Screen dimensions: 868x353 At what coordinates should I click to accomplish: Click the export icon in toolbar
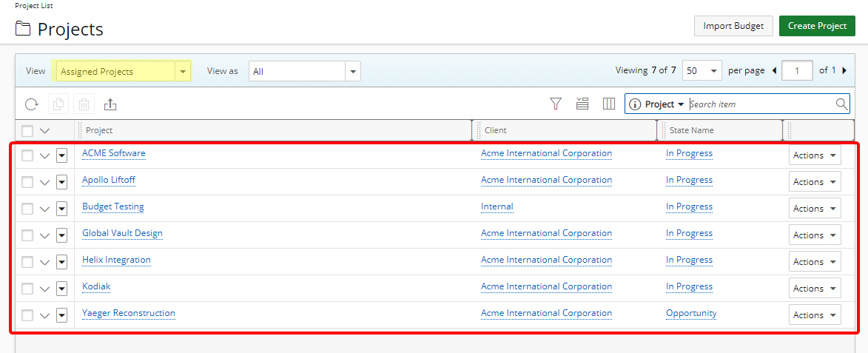tap(110, 104)
